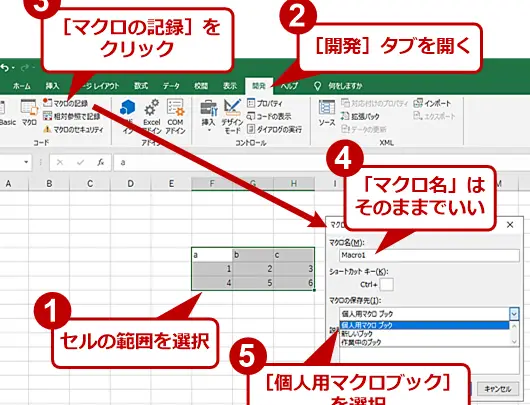Switch to the ホーム tab

pyautogui.click(x=22, y=86)
